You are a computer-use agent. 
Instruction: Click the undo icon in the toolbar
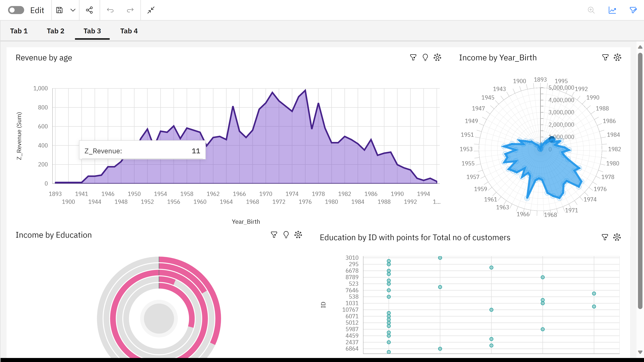point(110,10)
